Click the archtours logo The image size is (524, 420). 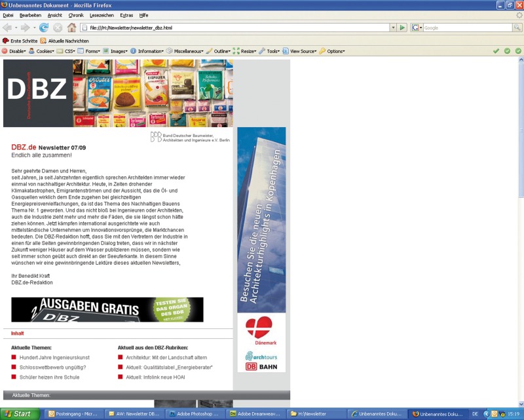[261, 356]
